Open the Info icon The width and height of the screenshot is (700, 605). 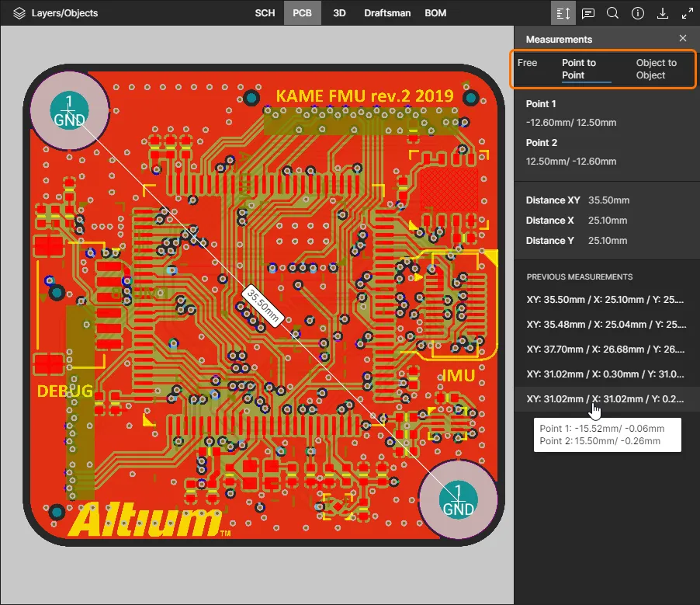[637, 13]
